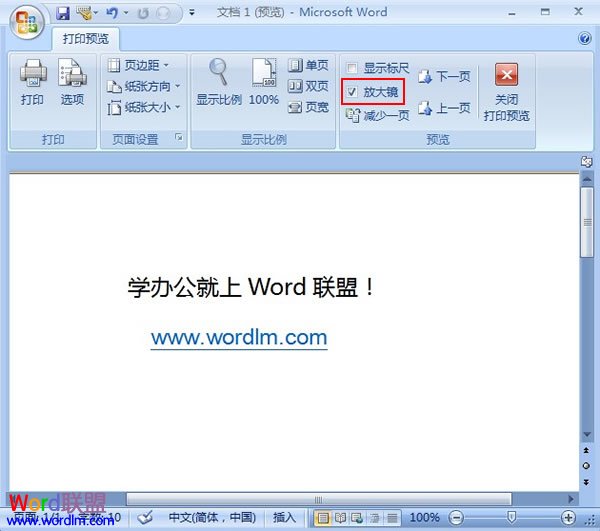The image size is (600, 531).
Task: Toggle 插入 insert mode in status bar
Action: tap(284, 518)
